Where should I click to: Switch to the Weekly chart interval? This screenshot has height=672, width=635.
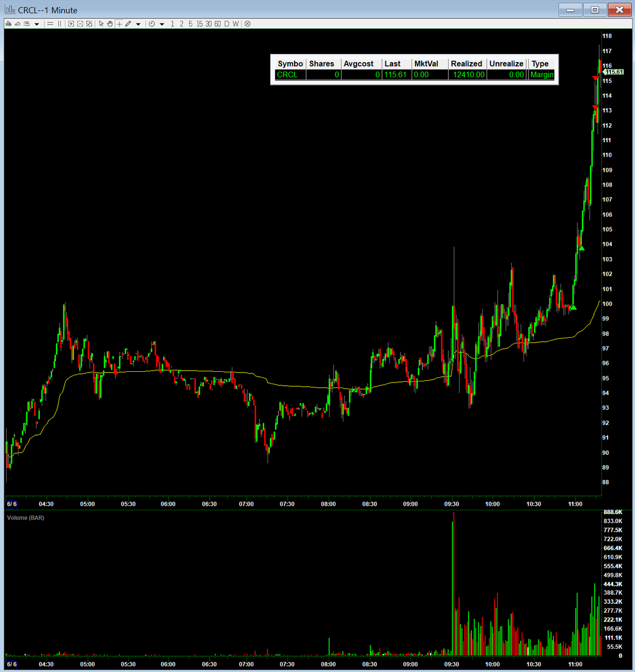pyautogui.click(x=236, y=24)
